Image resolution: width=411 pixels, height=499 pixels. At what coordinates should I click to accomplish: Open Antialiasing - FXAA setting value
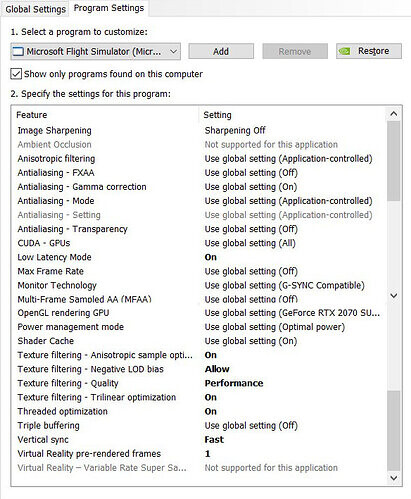coord(251,173)
